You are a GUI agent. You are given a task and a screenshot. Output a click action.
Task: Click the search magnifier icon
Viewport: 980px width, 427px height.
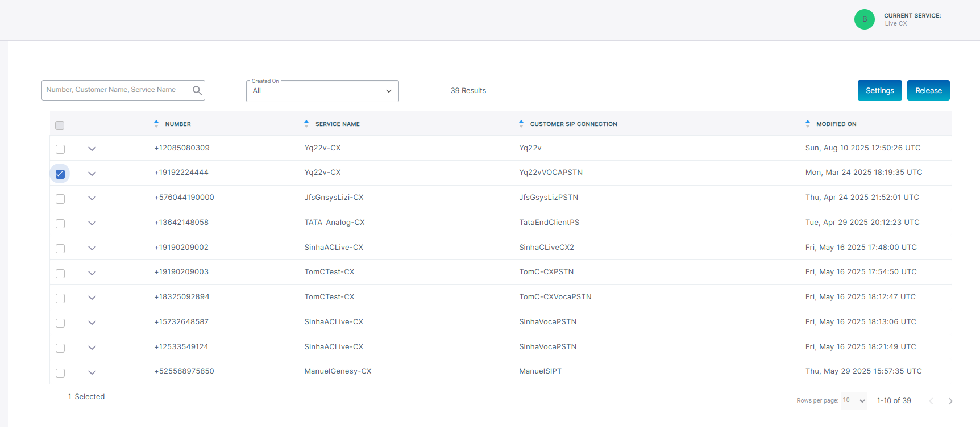click(x=197, y=90)
